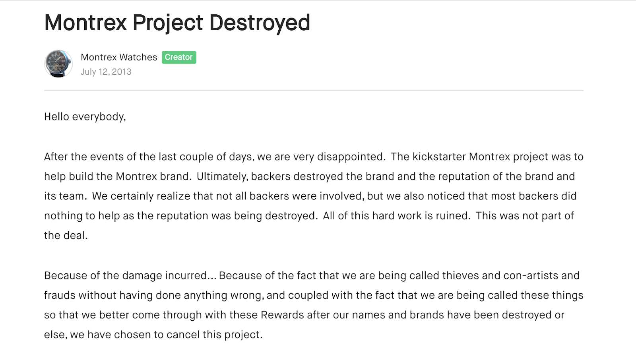The width and height of the screenshot is (636, 364).
Task: Click the Montrex Watches avatar image
Action: (x=58, y=64)
